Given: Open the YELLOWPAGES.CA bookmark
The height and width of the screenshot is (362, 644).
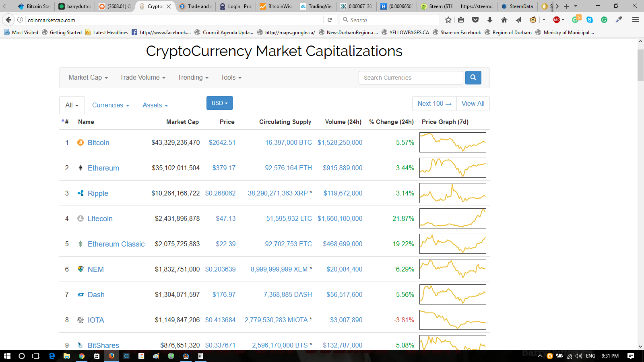Looking at the screenshot, I should pyautogui.click(x=405, y=33).
